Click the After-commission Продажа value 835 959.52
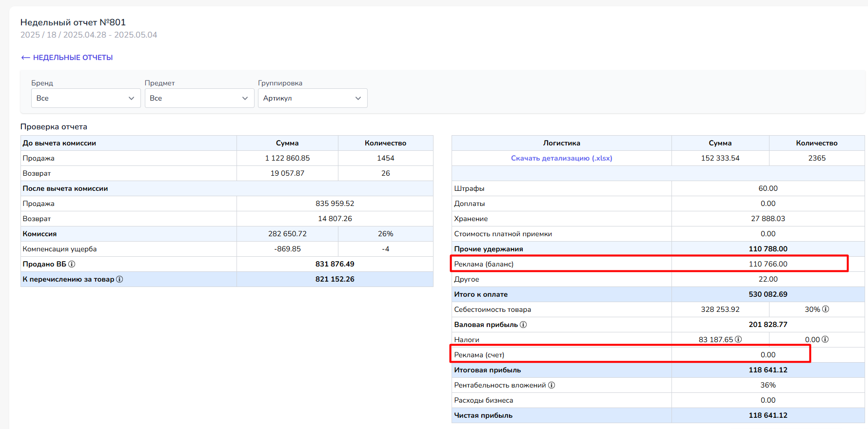The width and height of the screenshot is (868, 429). coord(335,204)
